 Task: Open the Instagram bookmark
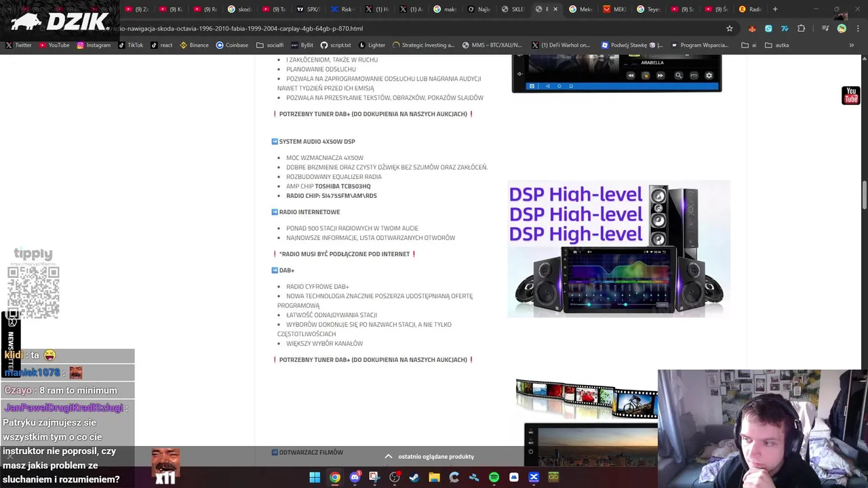94,45
